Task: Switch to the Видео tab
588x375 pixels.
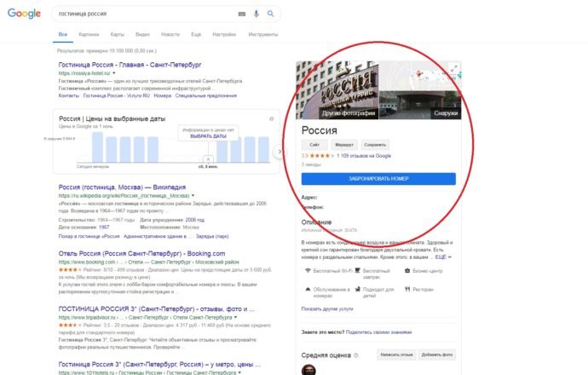Action: [142, 34]
